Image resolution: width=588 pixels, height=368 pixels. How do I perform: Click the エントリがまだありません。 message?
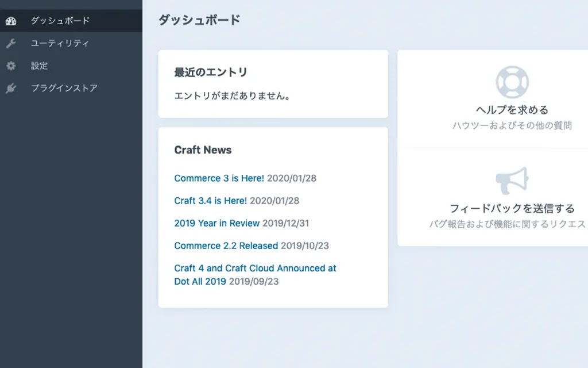point(233,96)
